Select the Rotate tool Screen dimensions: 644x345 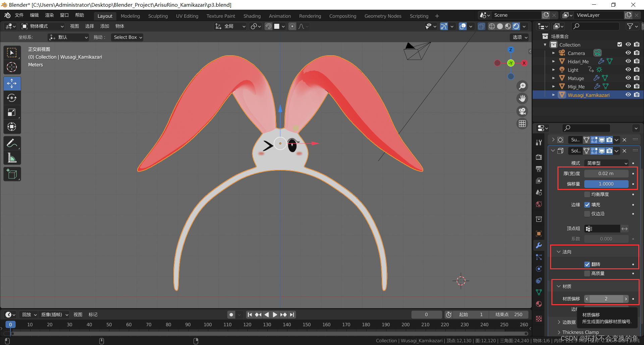(x=12, y=98)
